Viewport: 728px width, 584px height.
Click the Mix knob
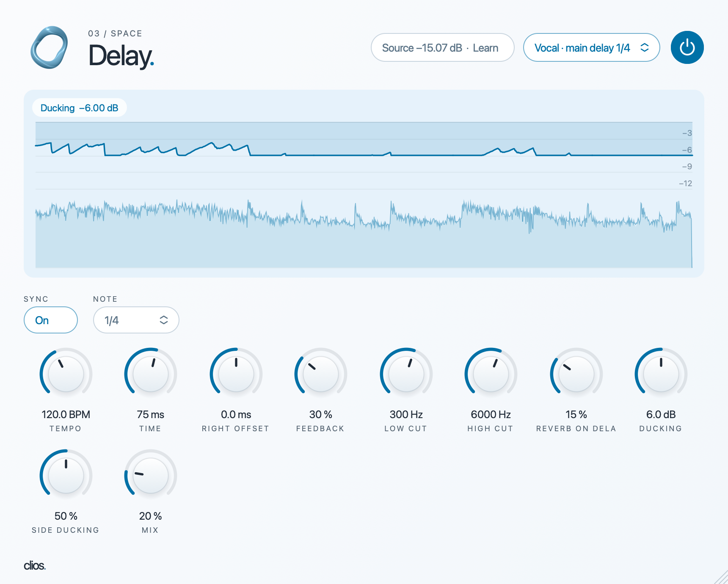[x=151, y=476]
